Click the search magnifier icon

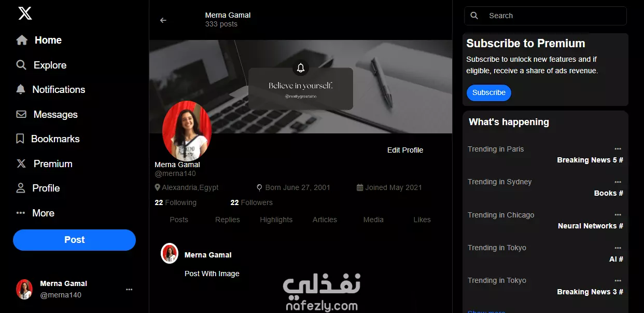(x=474, y=16)
